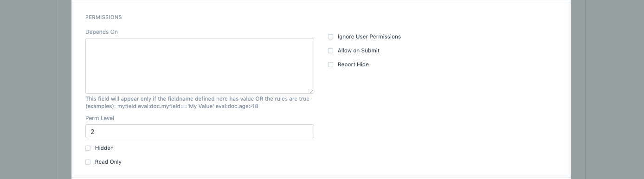This screenshot has height=179, width=644.
Task: Click the Depends On field label
Action: (x=102, y=32)
